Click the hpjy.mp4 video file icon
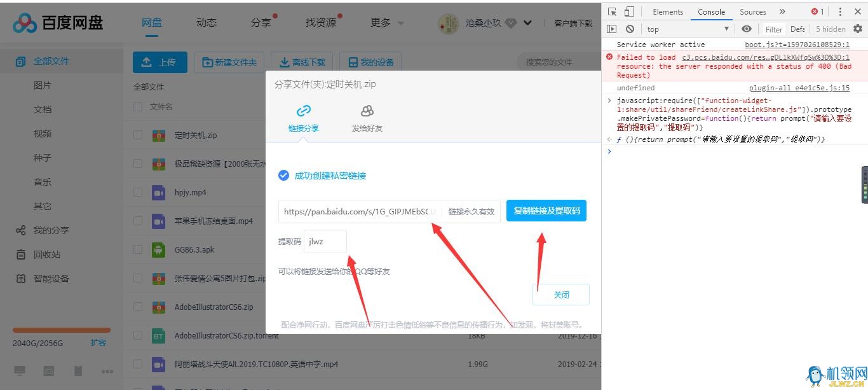The image size is (868, 390). pos(158,192)
